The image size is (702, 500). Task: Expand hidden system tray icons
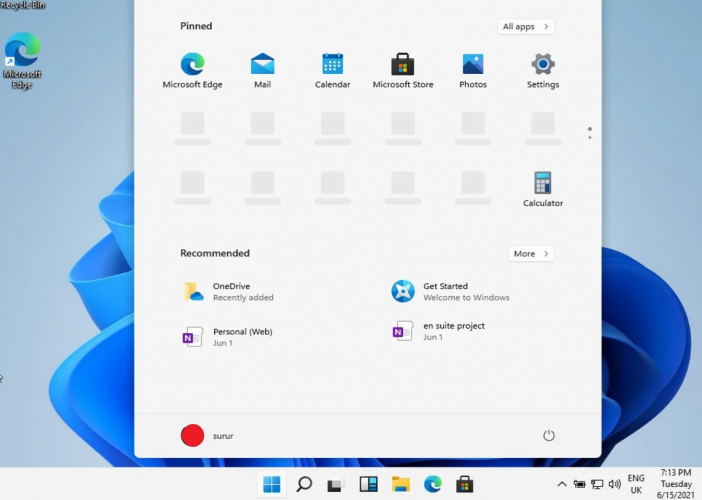(x=562, y=484)
